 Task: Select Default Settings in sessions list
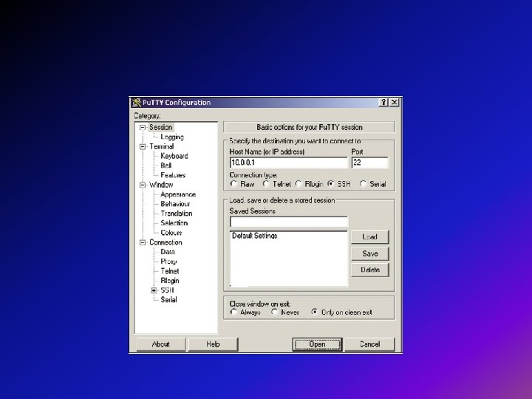255,236
